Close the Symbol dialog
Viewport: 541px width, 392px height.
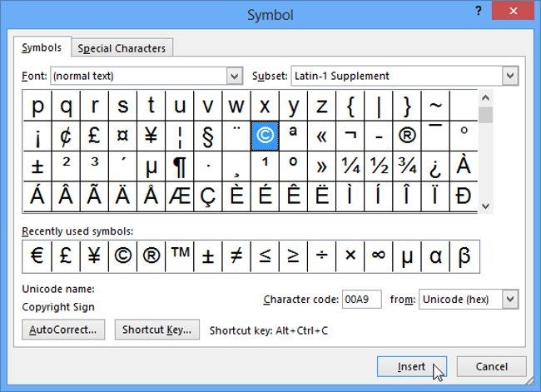513,11
